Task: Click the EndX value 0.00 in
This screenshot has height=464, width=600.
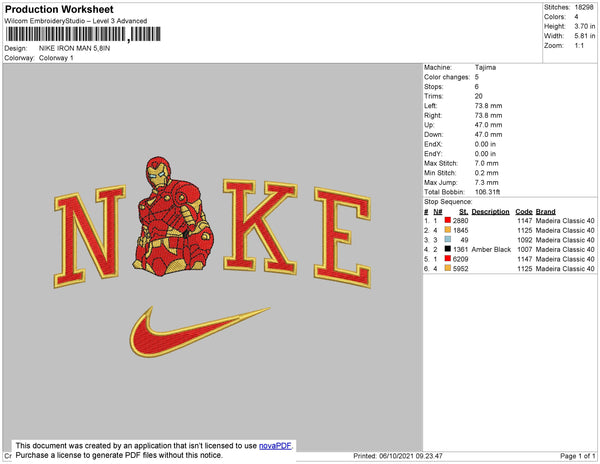Action: [485, 144]
